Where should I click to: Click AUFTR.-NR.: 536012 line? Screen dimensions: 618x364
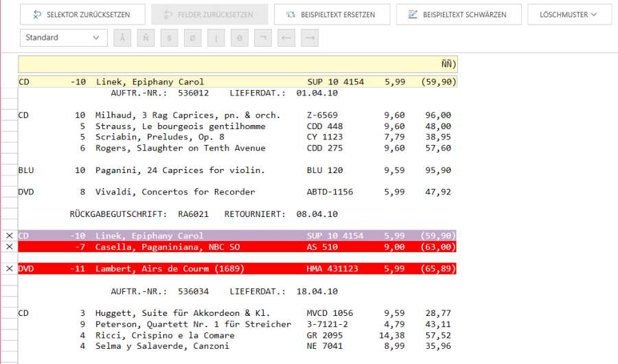click(225, 93)
